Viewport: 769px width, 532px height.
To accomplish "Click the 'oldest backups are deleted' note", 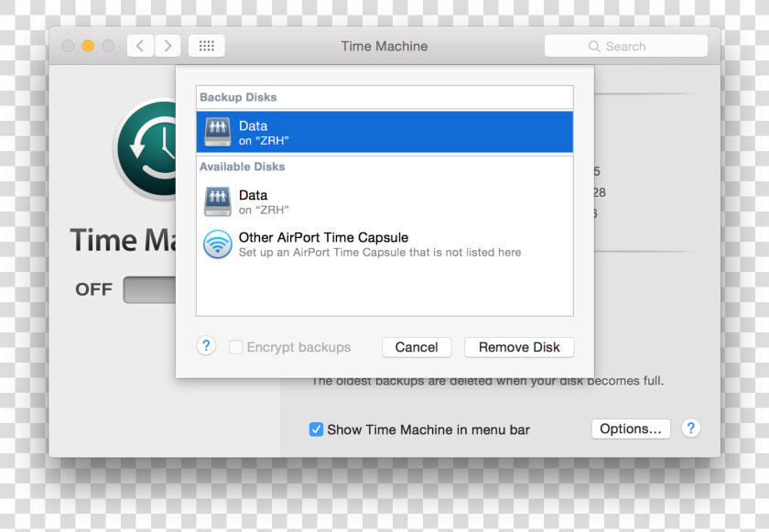I will tap(487, 381).
